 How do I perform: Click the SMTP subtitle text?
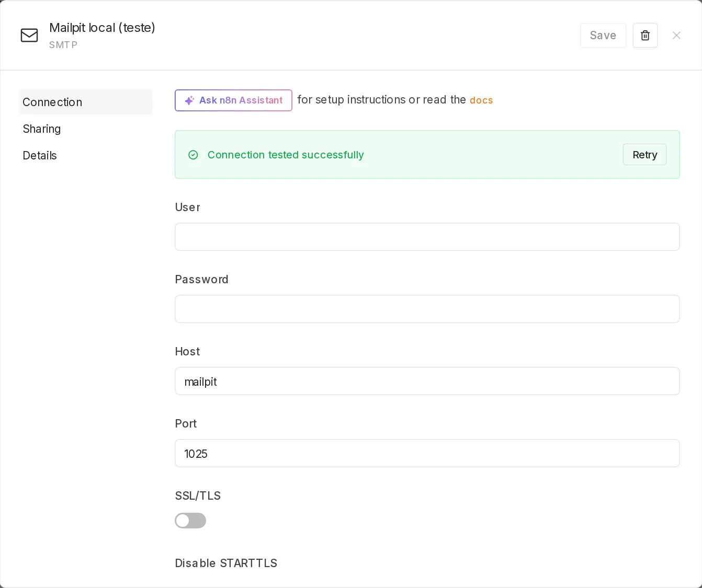click(63, 45)
